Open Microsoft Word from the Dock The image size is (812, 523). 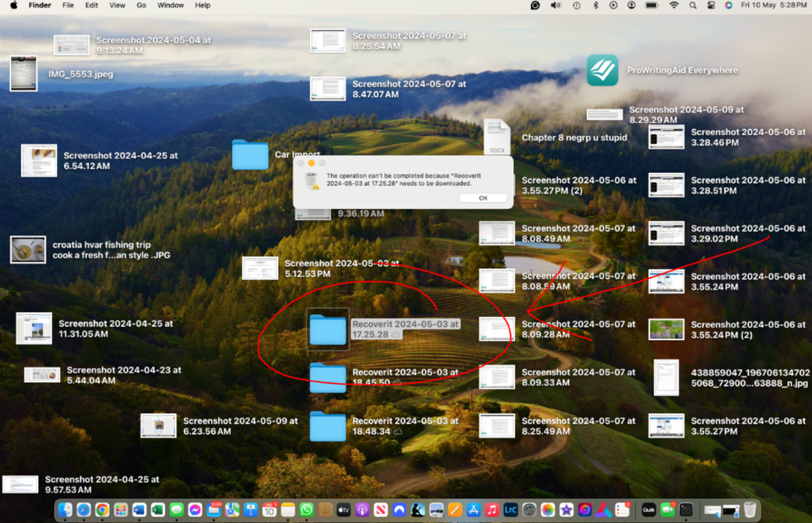139,510
